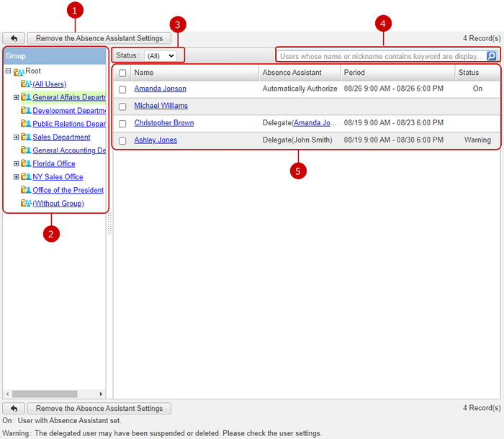Sort by the Absence Assistant column header

[x=292, y=73]
